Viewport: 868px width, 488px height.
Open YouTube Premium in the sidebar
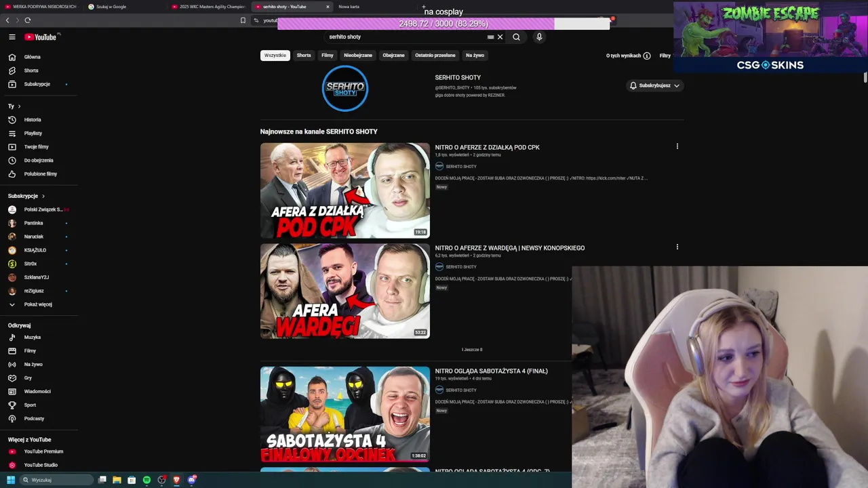click(43, 451)
